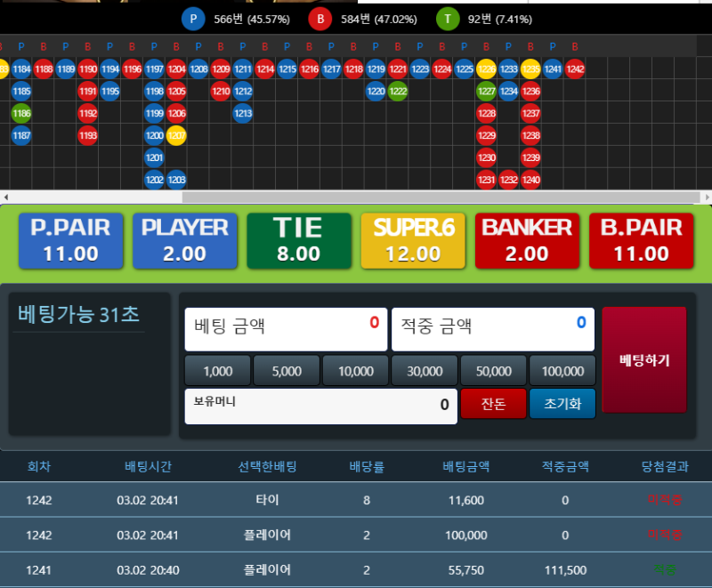Screen dimensions: 712x588
Task: Click the 111,500 winnings cell
Action: tap(565, 570)
